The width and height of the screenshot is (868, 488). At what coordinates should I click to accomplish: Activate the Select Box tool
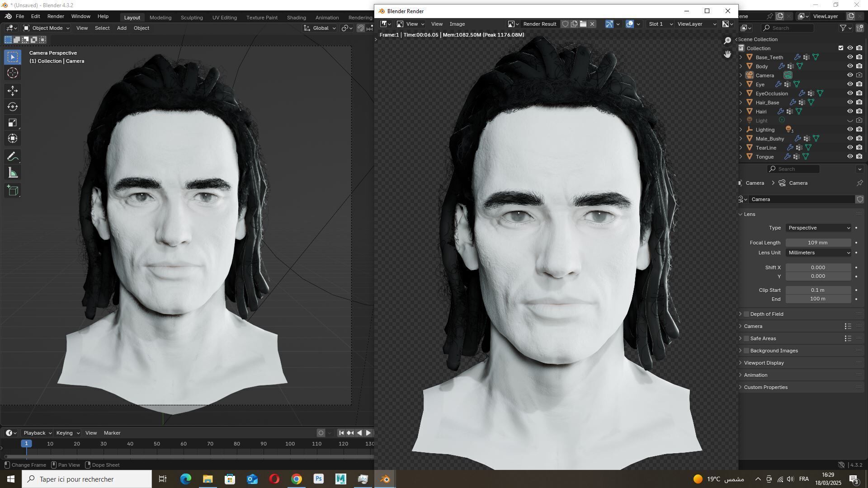13,57
